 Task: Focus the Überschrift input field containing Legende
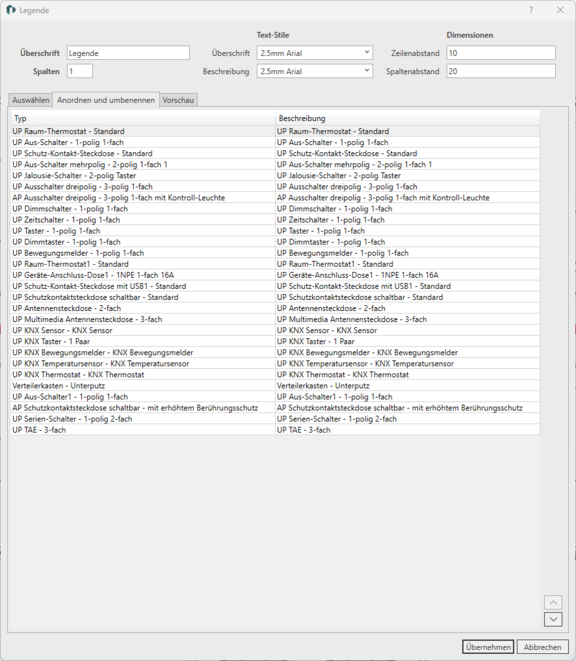click(128, 53)
